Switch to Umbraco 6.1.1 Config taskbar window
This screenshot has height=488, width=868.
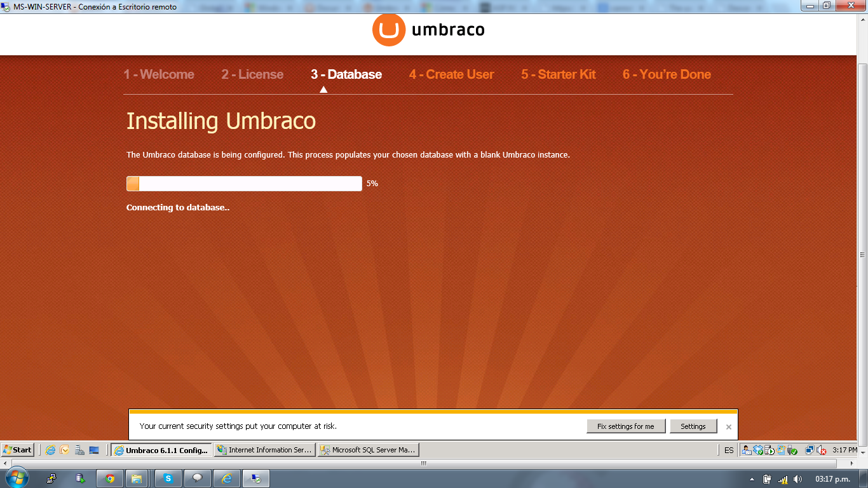click(161, 450)
